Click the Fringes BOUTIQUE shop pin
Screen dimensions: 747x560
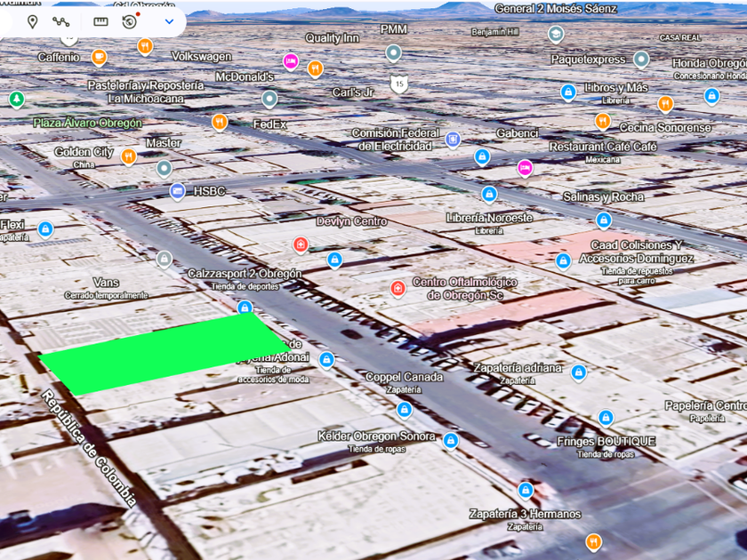[x=606, y=418]
